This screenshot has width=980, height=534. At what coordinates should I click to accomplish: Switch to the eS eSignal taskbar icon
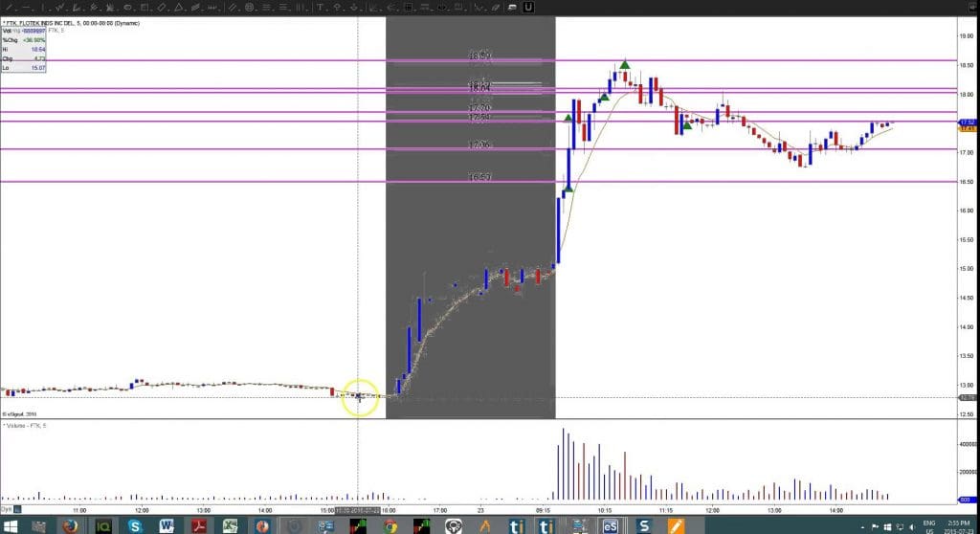[610, 526]
